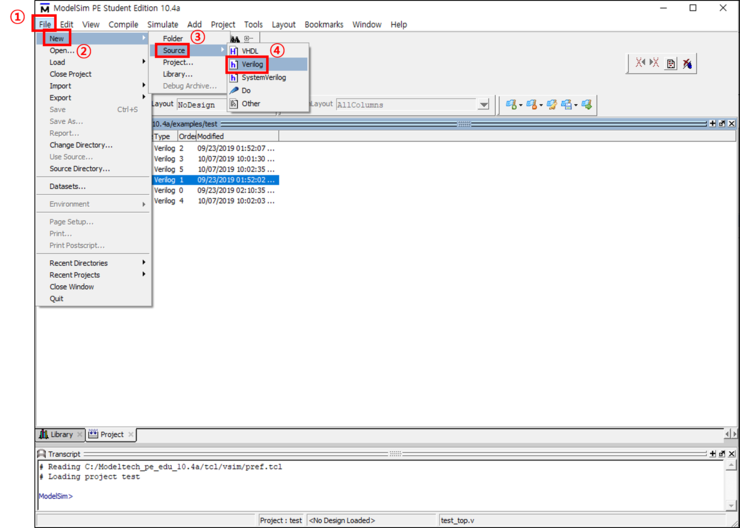Open dropdown arrow beside the save layout icon
The image size is (740, 528).
(576, 105)
